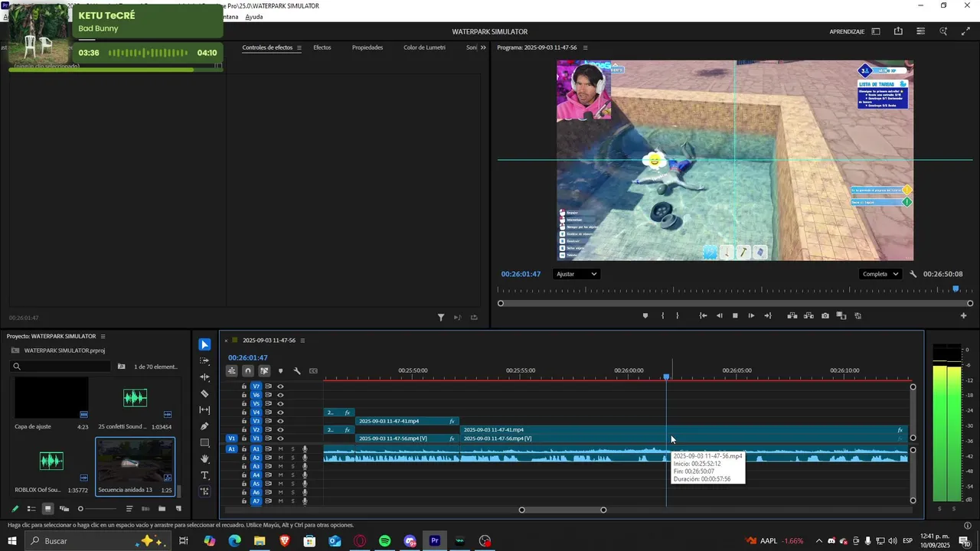Image resolution: width=980 pixels, height=551 pixels.
Task: Open the Ayuda menu
Action: pyautogui.click(x=254, y=17)
